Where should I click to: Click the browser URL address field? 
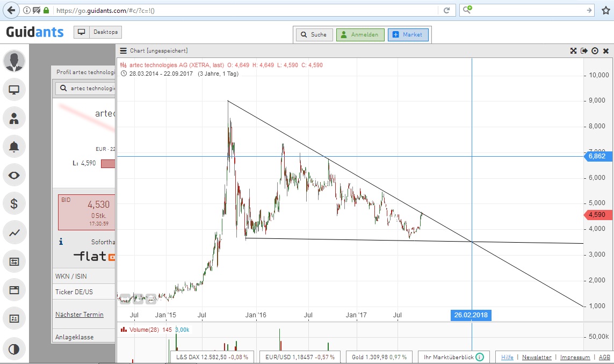tap(245, 11)
